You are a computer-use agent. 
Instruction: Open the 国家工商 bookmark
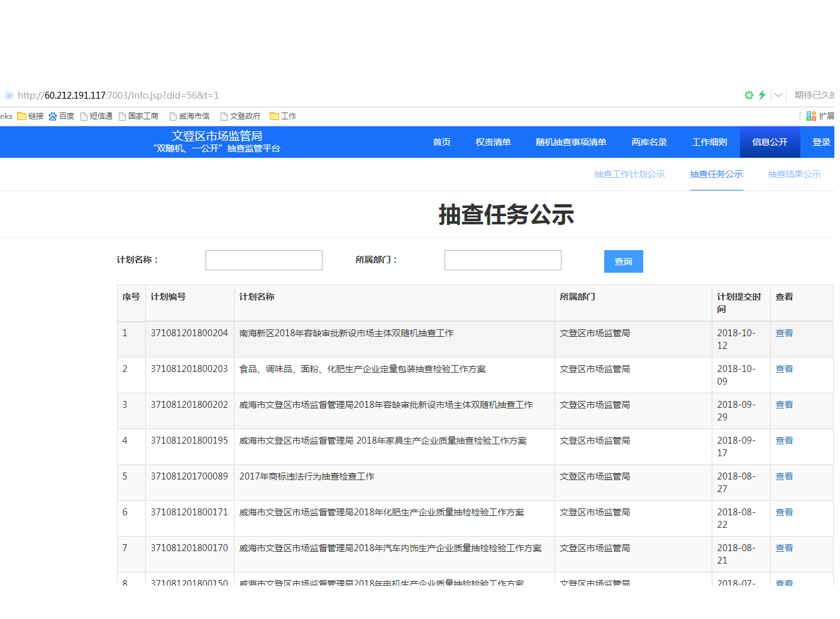point(138,116)
